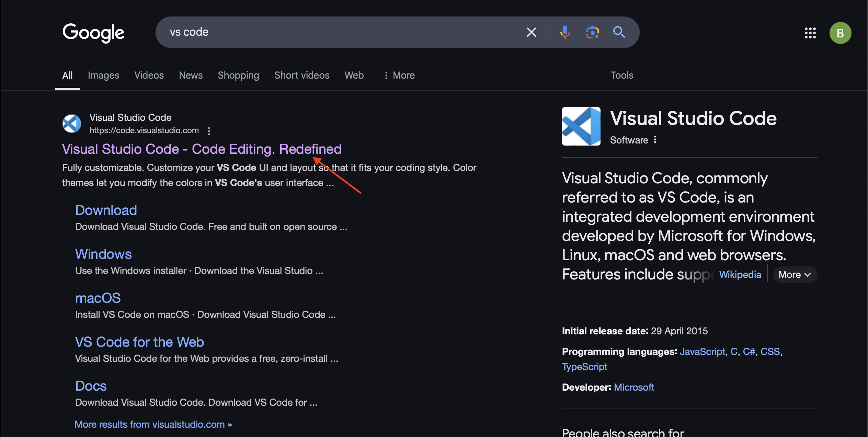Open the Microsoft developer link
Image resolution: width=868 pixels, height=437 pixels.
634,387
